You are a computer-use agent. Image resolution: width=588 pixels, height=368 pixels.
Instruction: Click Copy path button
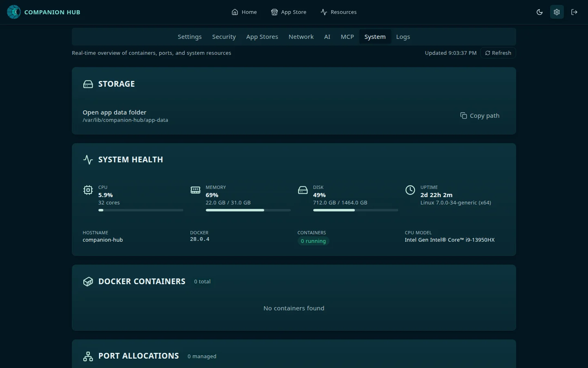[x=480, y=116]
